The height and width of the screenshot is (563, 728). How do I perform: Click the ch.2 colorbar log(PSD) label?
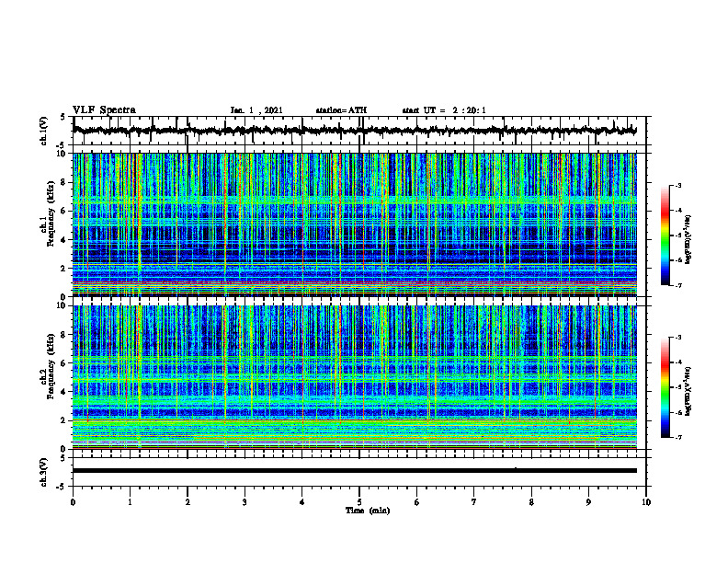pos(688,391)
